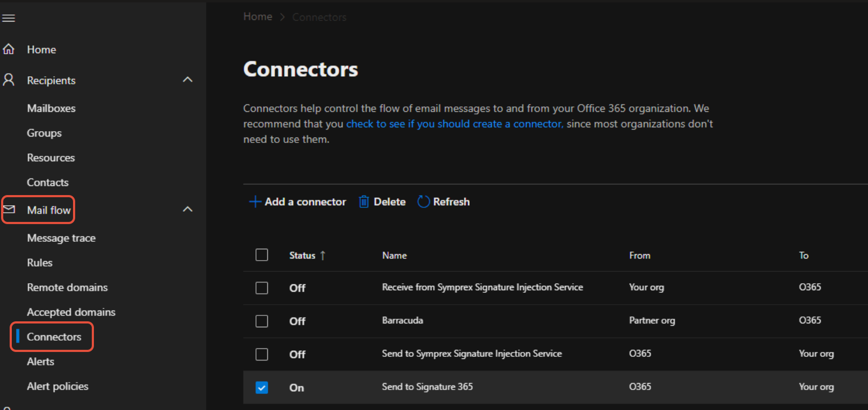Click 'Your org' From cell of Receive from Symprex
Screen dimensions: 868x410
click(646, 287)
